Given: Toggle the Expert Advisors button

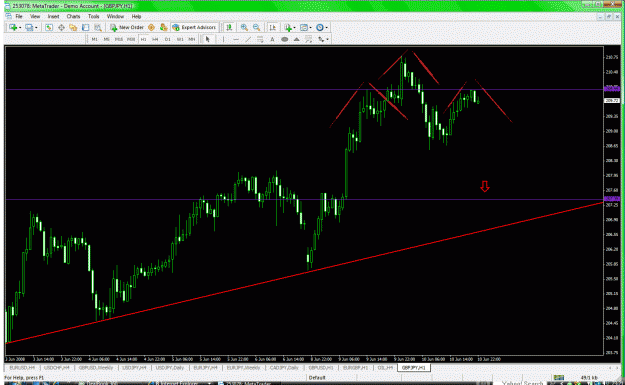Looking at the screenshot, I should pos(194,28).
